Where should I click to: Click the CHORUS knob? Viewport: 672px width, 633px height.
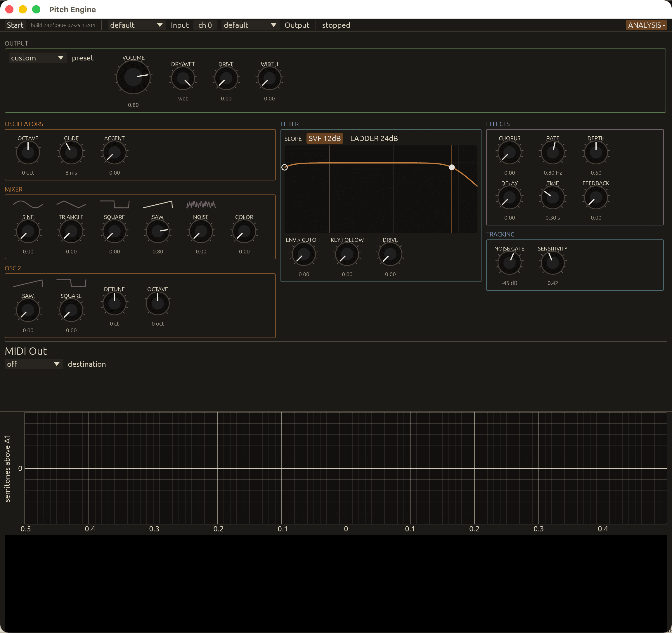point(510,153)
